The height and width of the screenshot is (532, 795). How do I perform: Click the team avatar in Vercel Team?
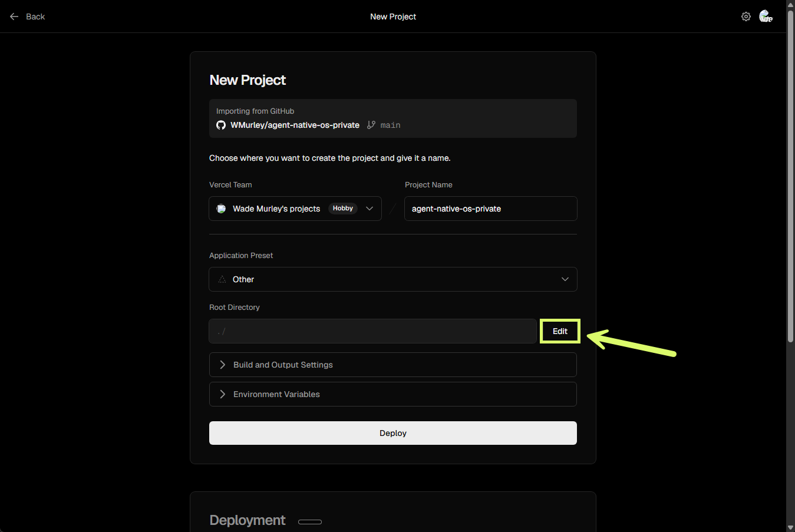221,209
